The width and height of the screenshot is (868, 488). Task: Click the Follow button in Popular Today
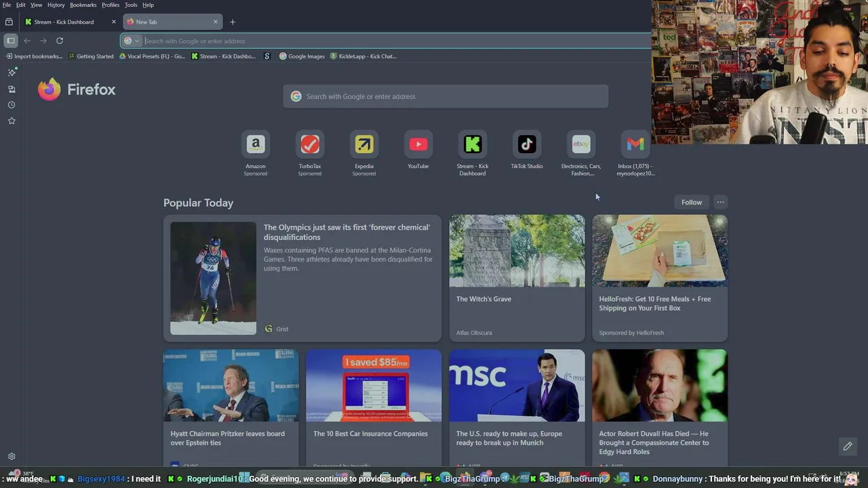692,202
